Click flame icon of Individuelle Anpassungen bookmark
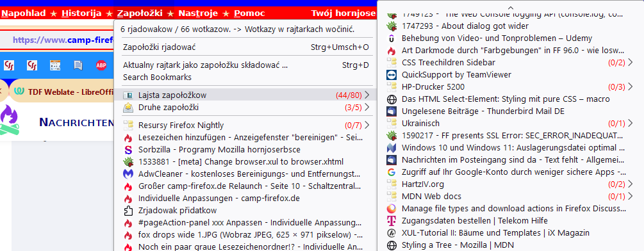The height and width of the screenshot is (251, 644). (x=129, y=198)
